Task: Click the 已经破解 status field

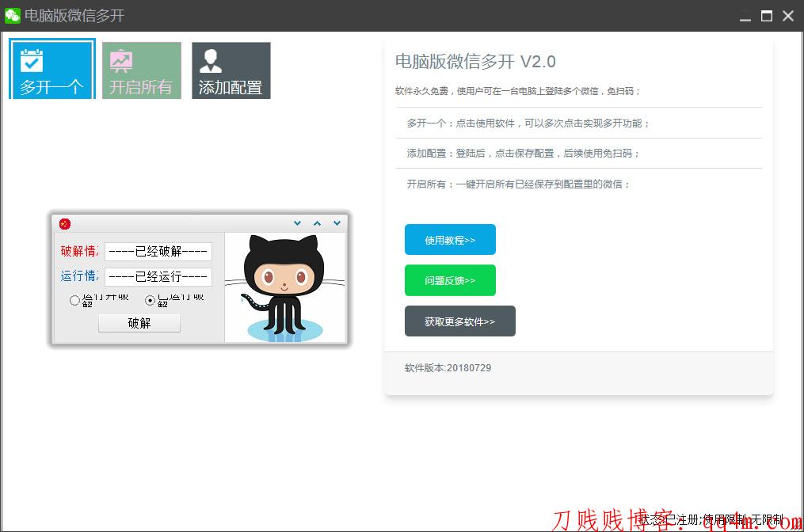Action: [158, 251]
